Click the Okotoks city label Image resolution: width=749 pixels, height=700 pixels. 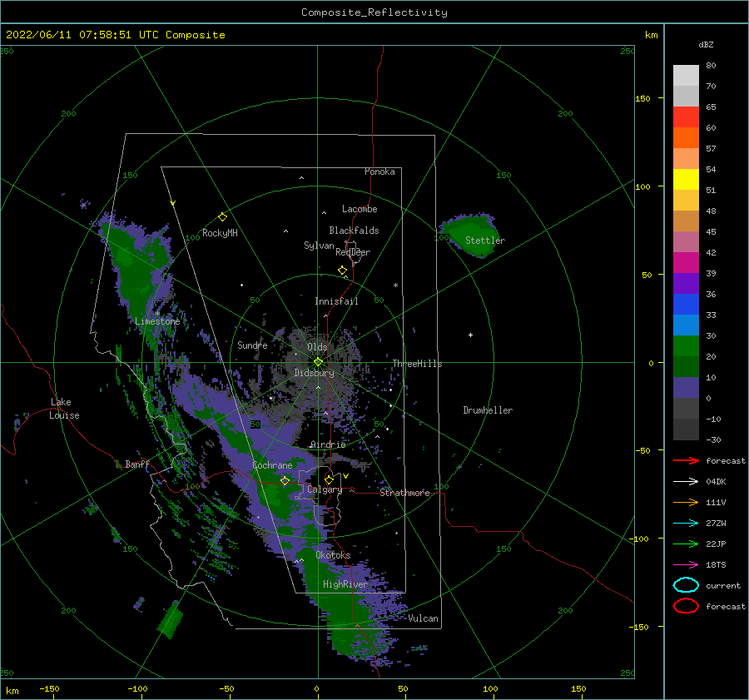click(333, 555)
